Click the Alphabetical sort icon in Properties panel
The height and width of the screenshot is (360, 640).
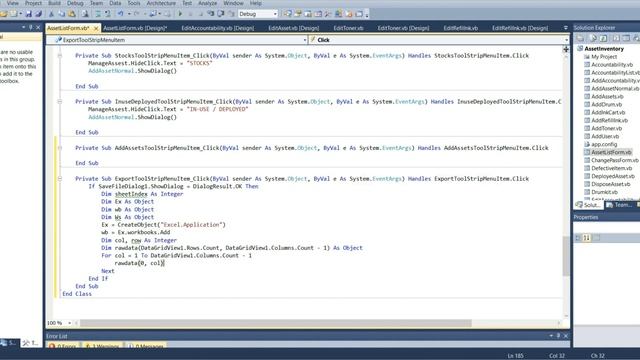(x=587, y=238)
